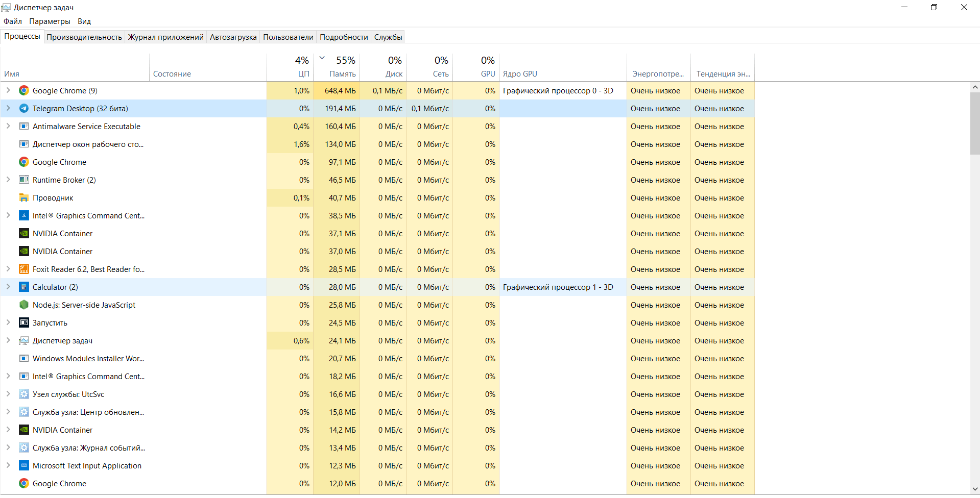Image resolution: width=980 pixels, height=498 pixels.
Task: Switch to the Производительность tab
Action: [x=84, y=37]
